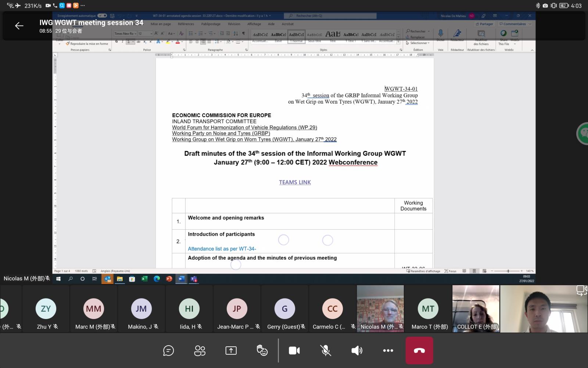This screenshot has width=588, height=368.
Task: Go back using the arrow
Action: coord(19,25)
